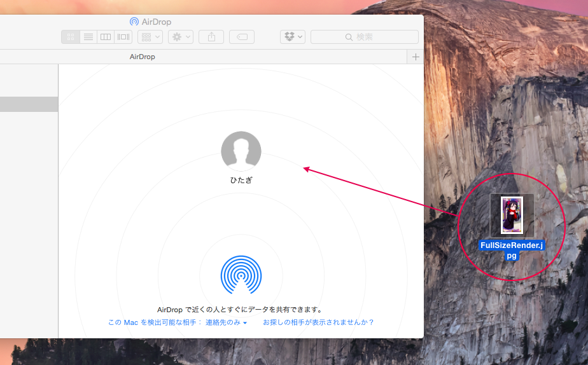Add a new tab with plus button

(x=416, y=57)
